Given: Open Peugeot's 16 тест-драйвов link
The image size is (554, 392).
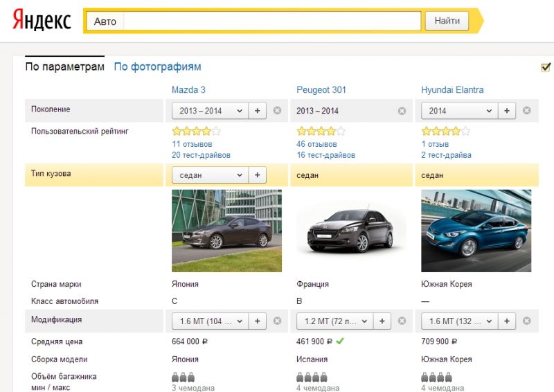Looking at the screenshot, I should coord(325,155).
